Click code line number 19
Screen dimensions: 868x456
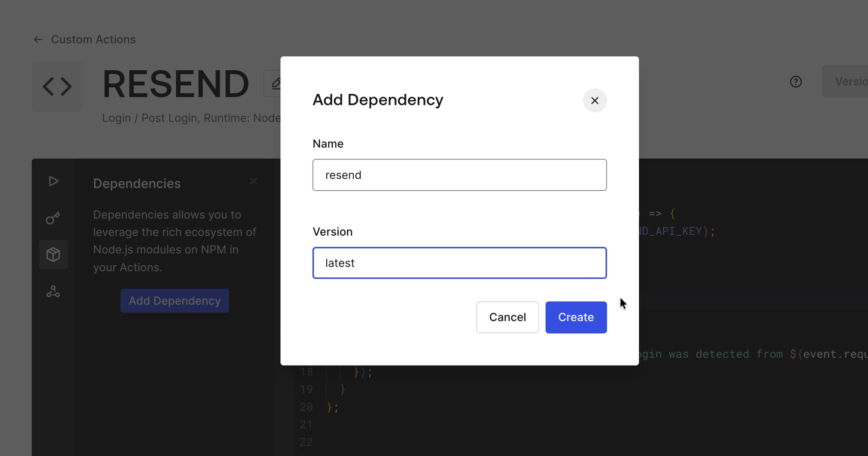click(307, 389)
